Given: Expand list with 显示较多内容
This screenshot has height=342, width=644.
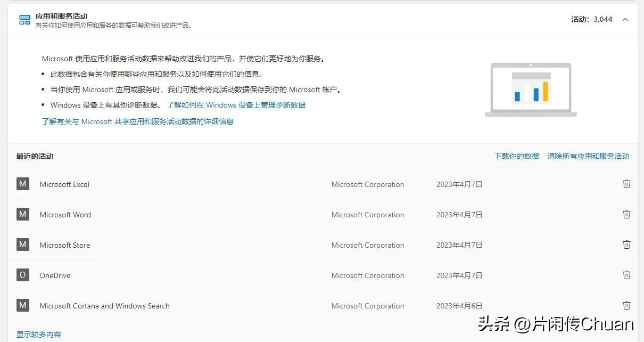Looking at the screenshot, I should [39, 335].
